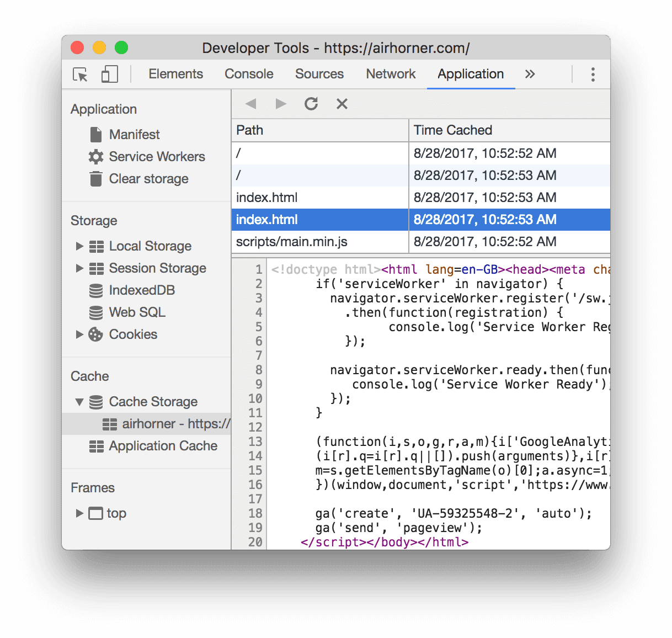Select the Clear storage trash icon
Viewport: 672px width, 638px height.
pos(95,179)
